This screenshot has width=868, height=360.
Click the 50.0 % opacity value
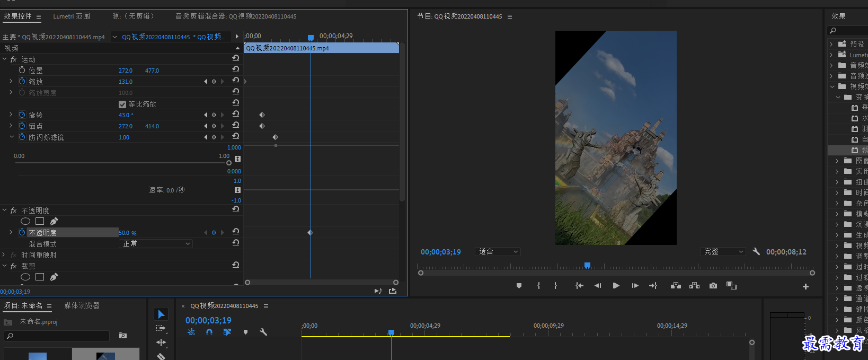coord(128,233)
